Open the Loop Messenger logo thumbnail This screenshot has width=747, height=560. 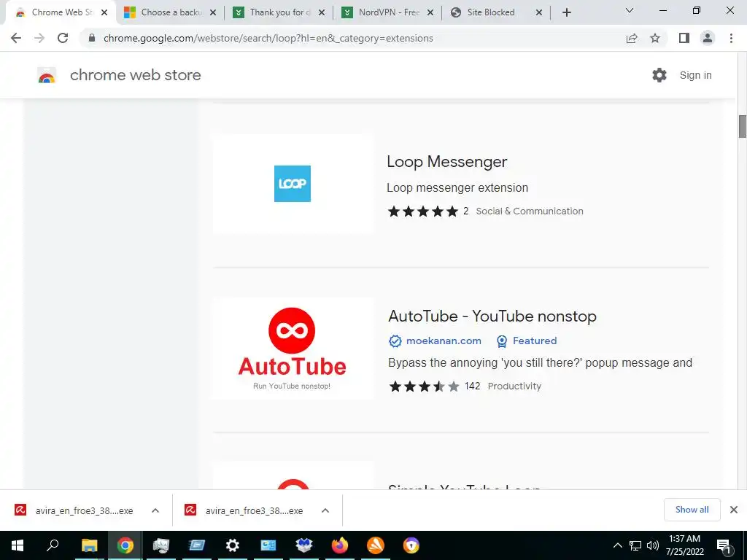pos(293,184)
